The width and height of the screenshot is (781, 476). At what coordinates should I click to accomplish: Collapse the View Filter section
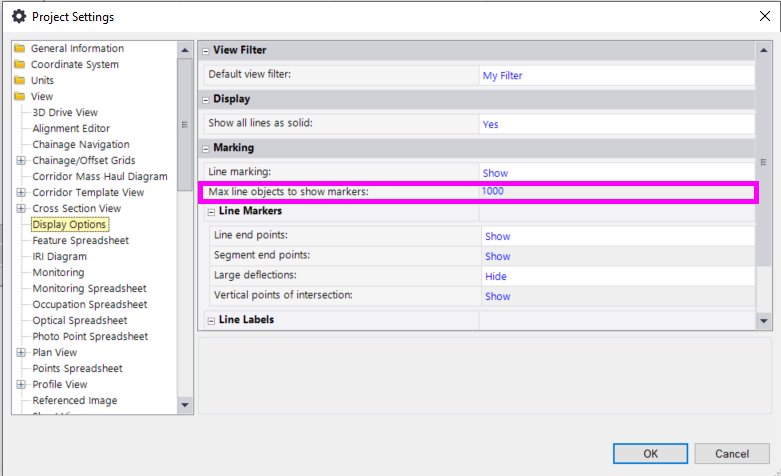[205, 50]
